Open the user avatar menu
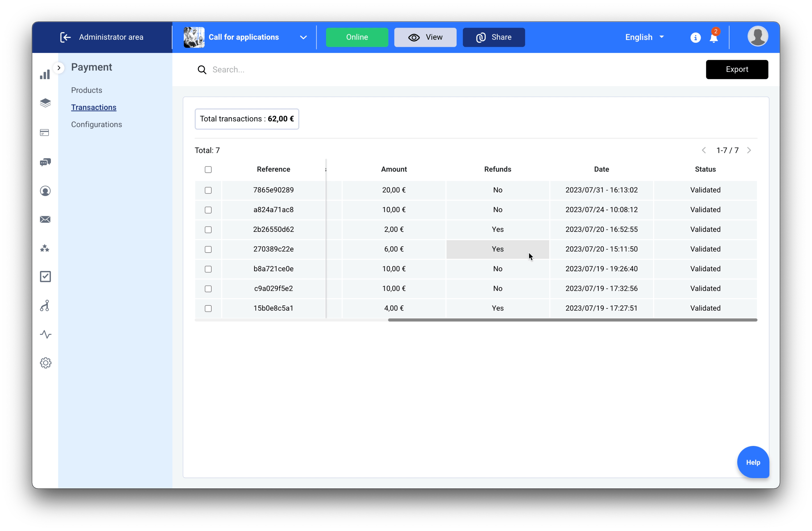812x531 pixels. [758, 36]
